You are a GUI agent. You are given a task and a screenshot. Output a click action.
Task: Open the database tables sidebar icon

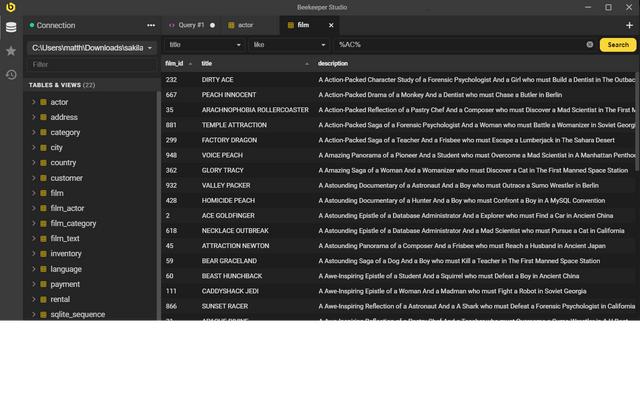point(11,27)
